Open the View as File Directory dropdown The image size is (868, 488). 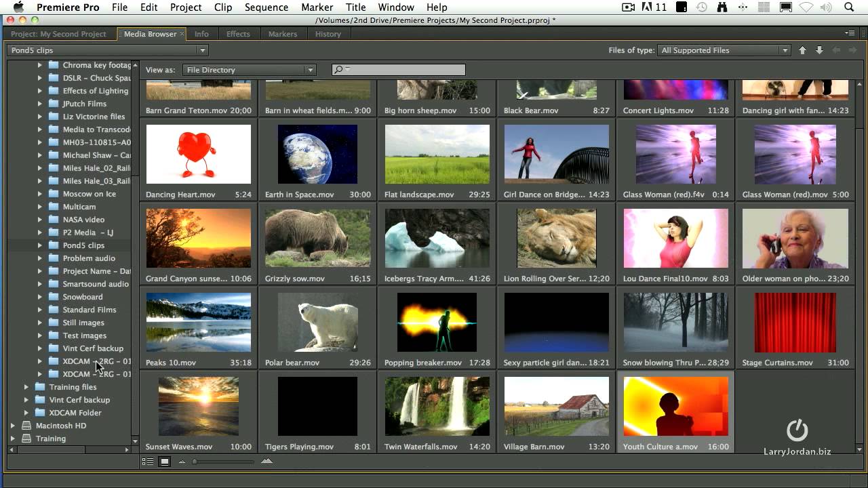[x=250, y=70]
